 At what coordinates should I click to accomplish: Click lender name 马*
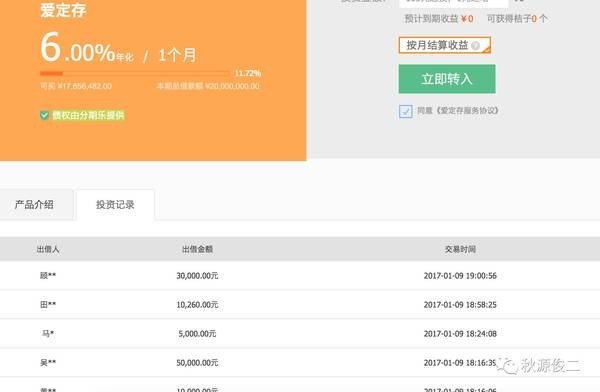click(48, 334)
